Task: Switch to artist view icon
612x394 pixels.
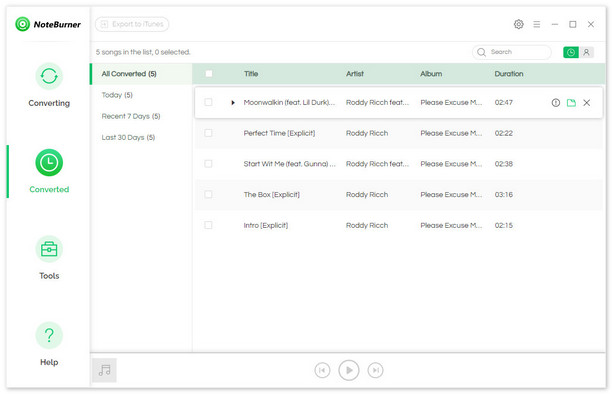Action: 586,52
